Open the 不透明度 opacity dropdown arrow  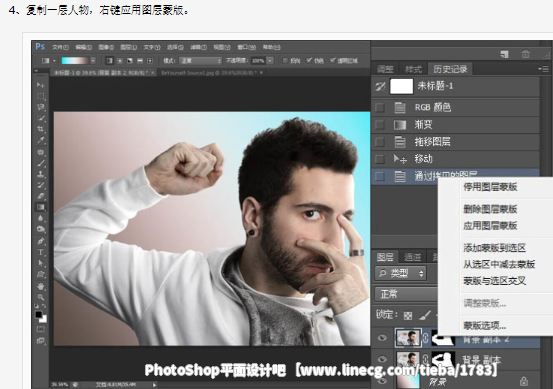pos(270,61)
